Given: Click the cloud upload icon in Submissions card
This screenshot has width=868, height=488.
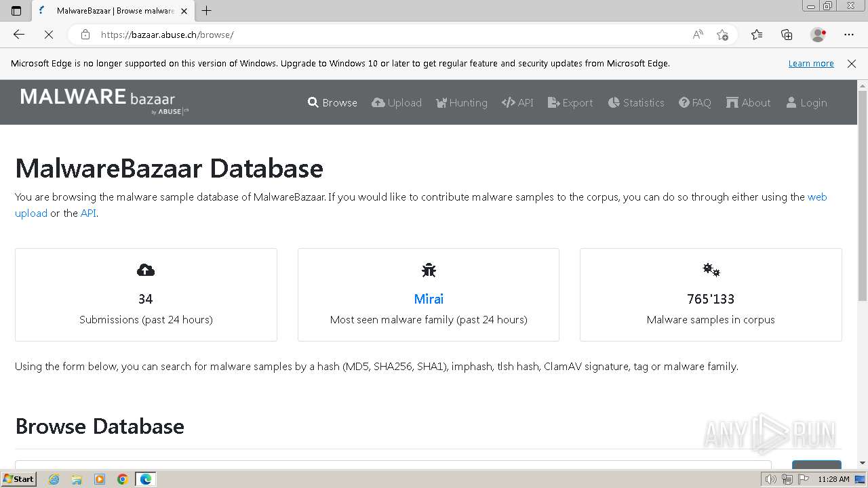Looking at the screenshot, I should 146,270.
